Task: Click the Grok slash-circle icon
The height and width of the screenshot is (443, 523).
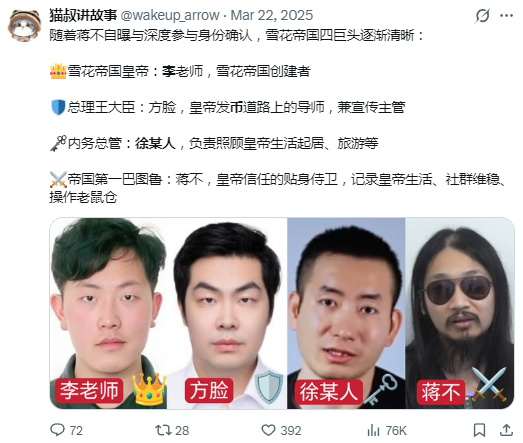Action: click(482, 15)
